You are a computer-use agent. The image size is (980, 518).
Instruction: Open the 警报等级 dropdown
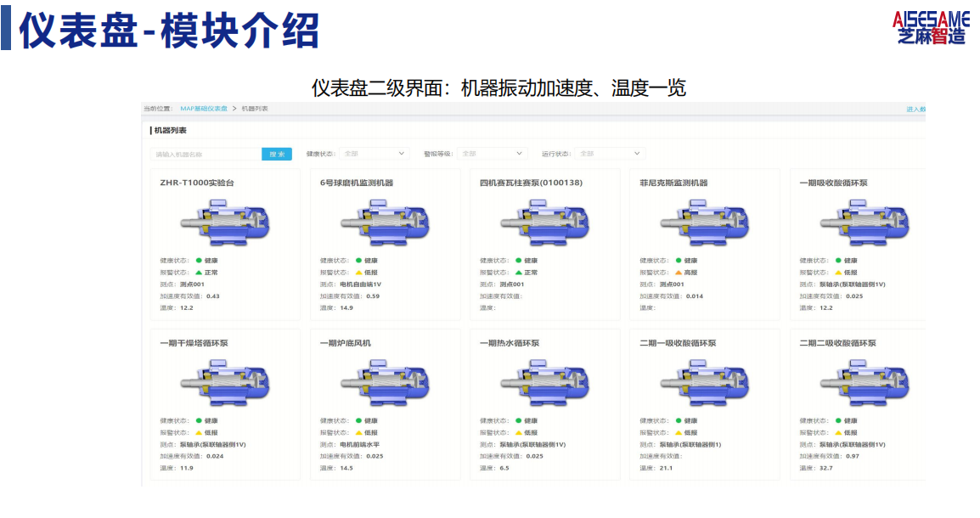pyautogui.click(x=492, y=154)
